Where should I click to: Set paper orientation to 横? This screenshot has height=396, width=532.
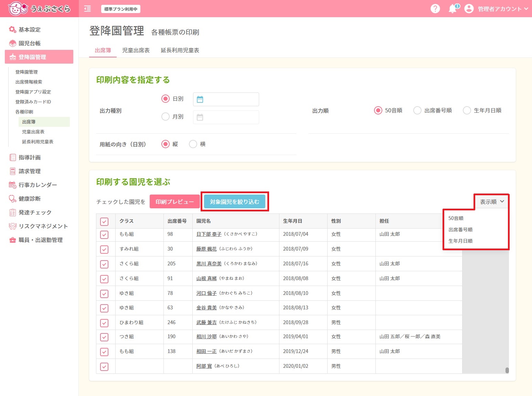click(x=193, y=144)
